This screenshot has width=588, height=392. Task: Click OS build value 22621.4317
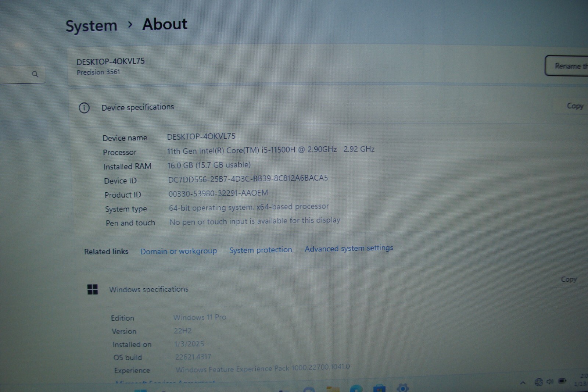pos(193,357)
